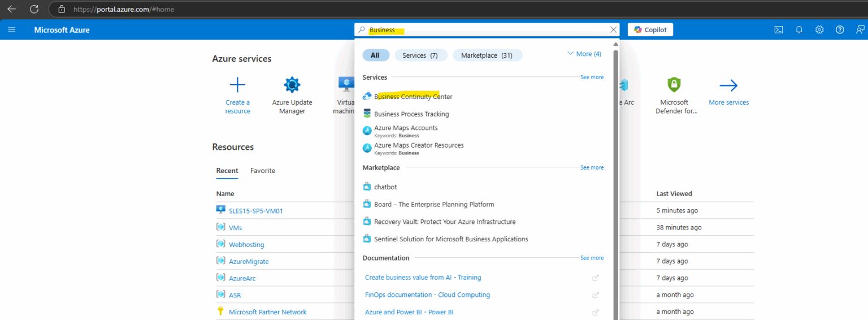The width and height of the screenshot is (868, 320).
Task: Open Microsoft Defender shield icon
Action: pyautogui.click(x=674, y=85)
